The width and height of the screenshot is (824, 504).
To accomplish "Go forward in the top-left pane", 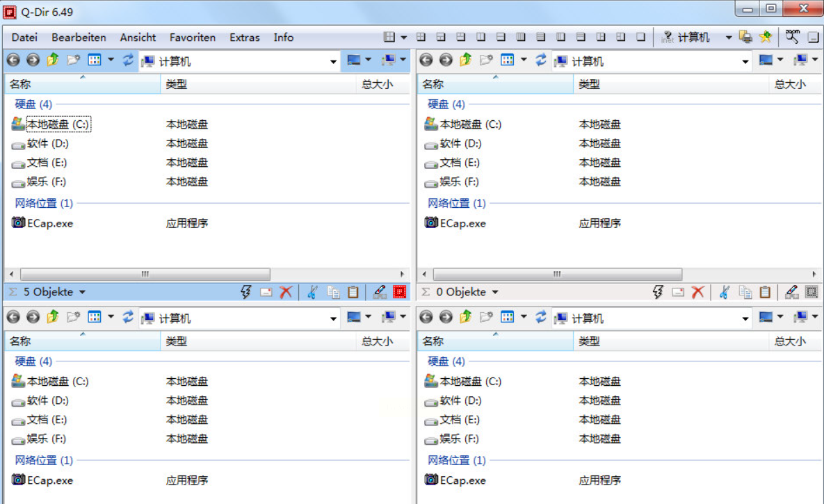I will 33,60.
